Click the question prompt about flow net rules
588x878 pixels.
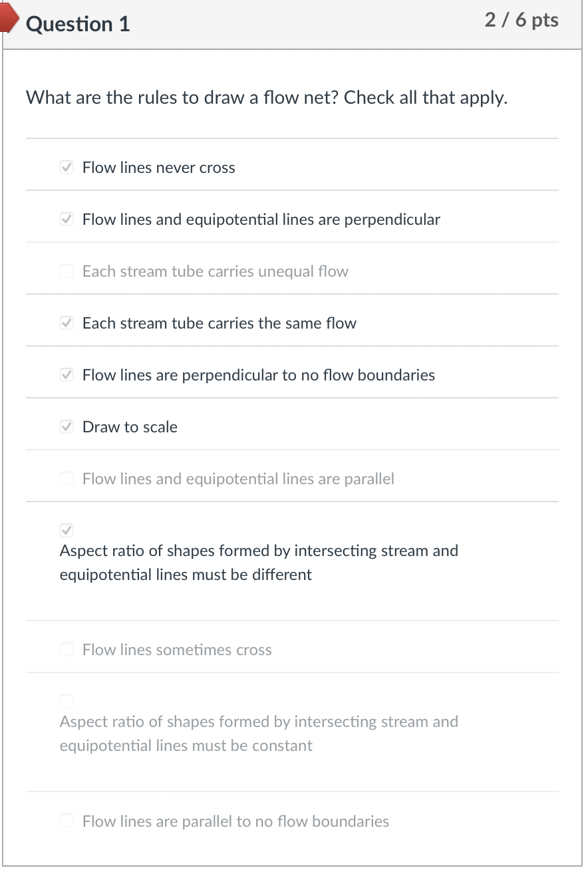coord(266,98)
